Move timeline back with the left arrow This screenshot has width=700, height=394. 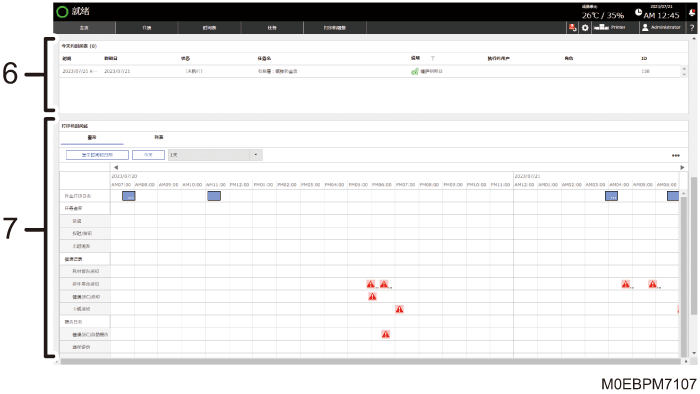(x=116, y=167)
